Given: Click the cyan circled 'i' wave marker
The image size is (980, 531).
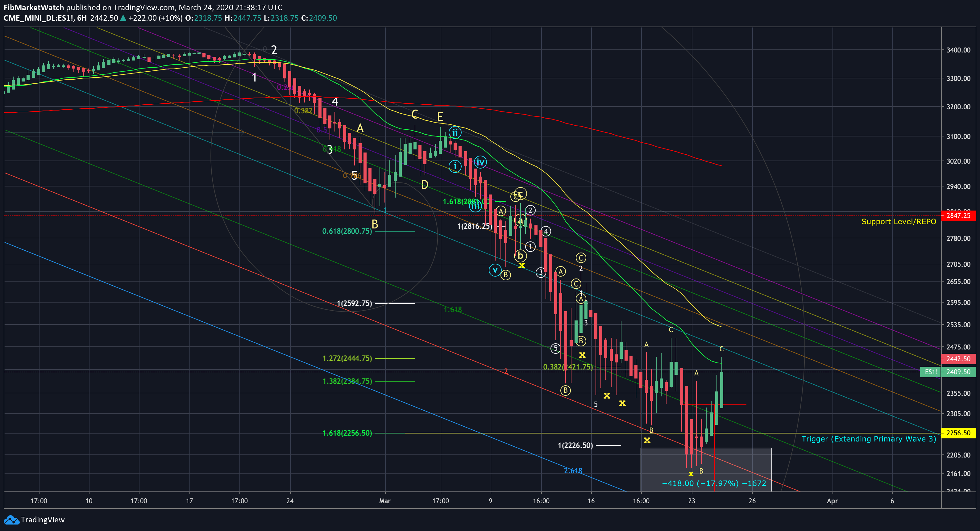Looking at the screenshot, I should tap(455, 166).
